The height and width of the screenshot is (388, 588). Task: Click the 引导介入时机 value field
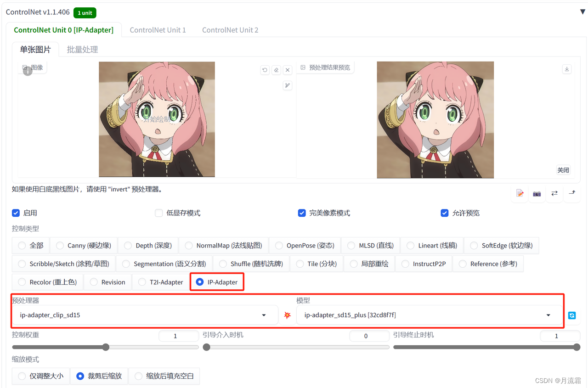[x=369, y=336]
